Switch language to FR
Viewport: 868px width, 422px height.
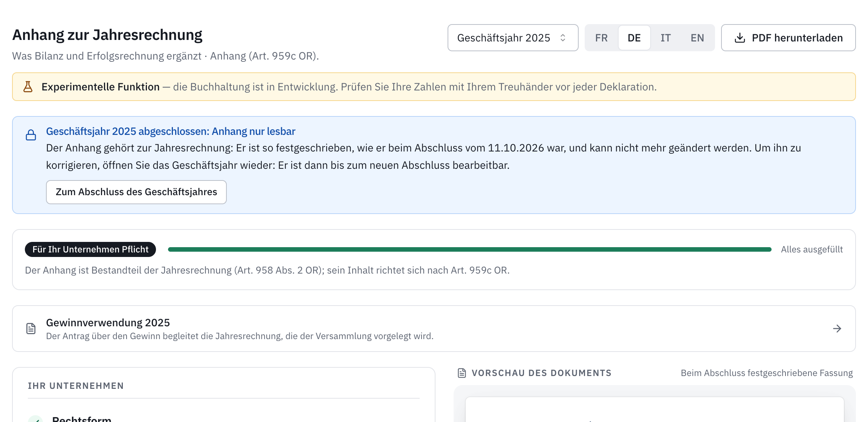pyautogui.click(x=601, y=38)
